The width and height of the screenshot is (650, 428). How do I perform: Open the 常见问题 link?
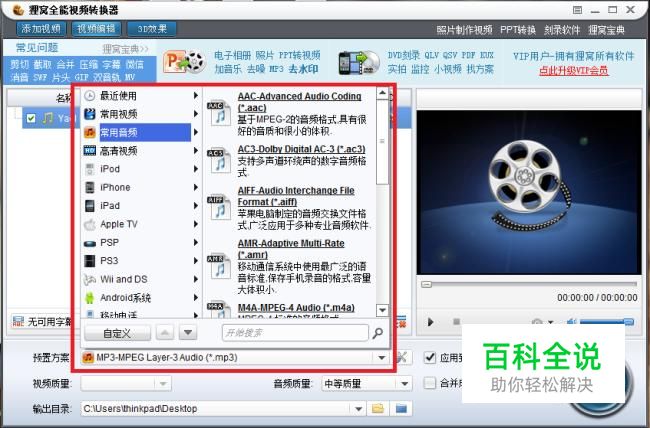(37, 48)
